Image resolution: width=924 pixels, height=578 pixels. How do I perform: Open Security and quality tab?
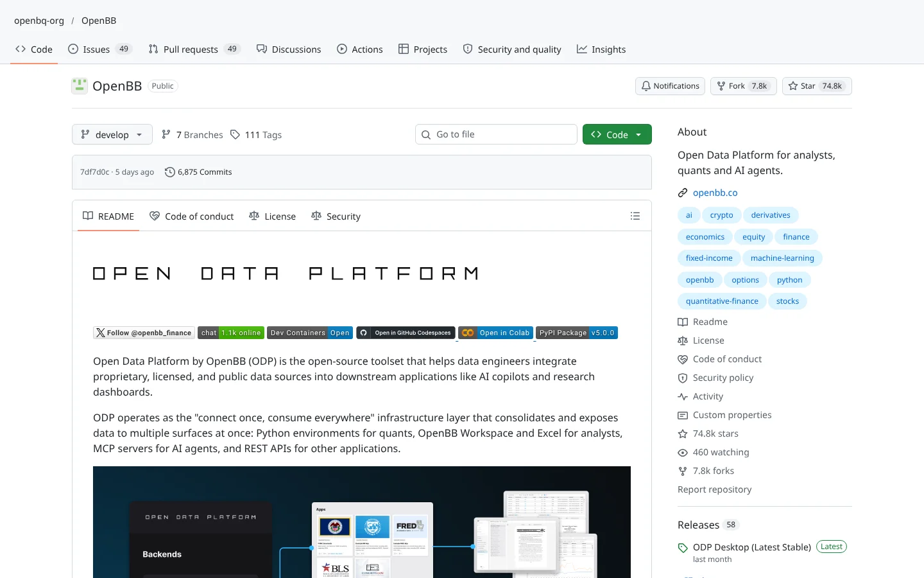point(512,49)
